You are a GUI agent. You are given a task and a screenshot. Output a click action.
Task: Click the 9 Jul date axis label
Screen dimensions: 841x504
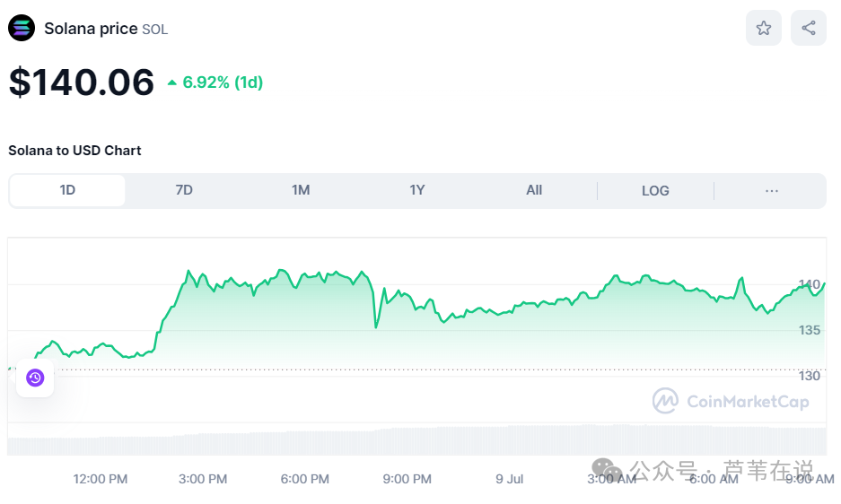(510, 479)
